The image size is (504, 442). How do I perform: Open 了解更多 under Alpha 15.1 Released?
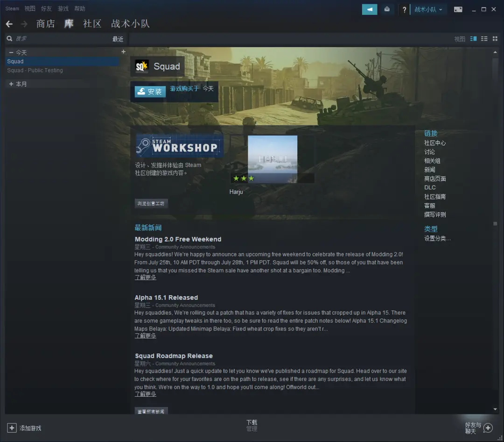point(145,336)
